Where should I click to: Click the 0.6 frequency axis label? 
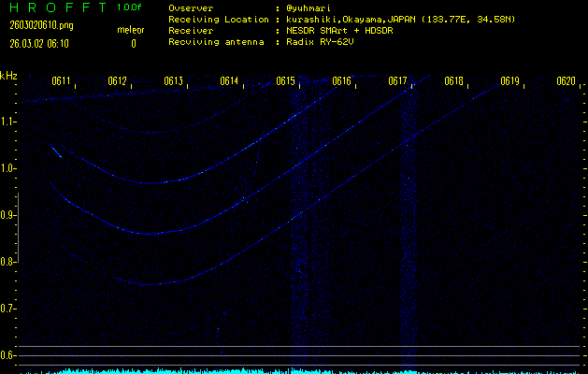pyautogui.click(x=9, y=355)
